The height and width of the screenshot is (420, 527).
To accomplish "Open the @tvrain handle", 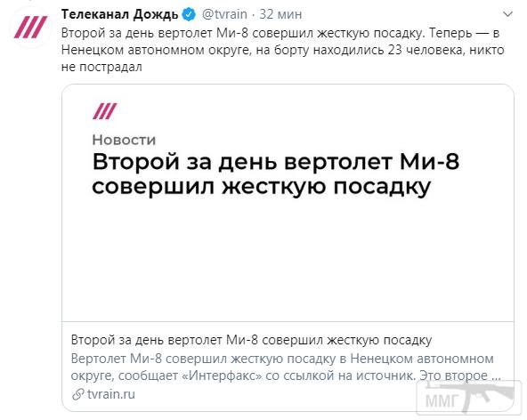I will click(x=224, y=14).
